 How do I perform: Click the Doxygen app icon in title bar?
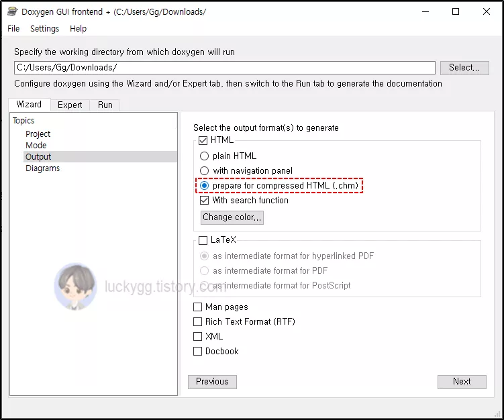(x=13, y=11)
